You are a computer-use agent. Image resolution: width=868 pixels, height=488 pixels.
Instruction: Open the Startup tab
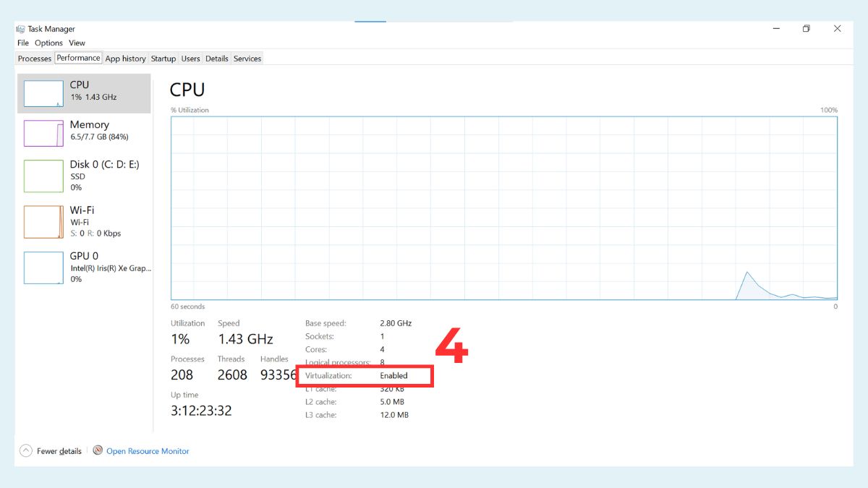coord(163,59)
